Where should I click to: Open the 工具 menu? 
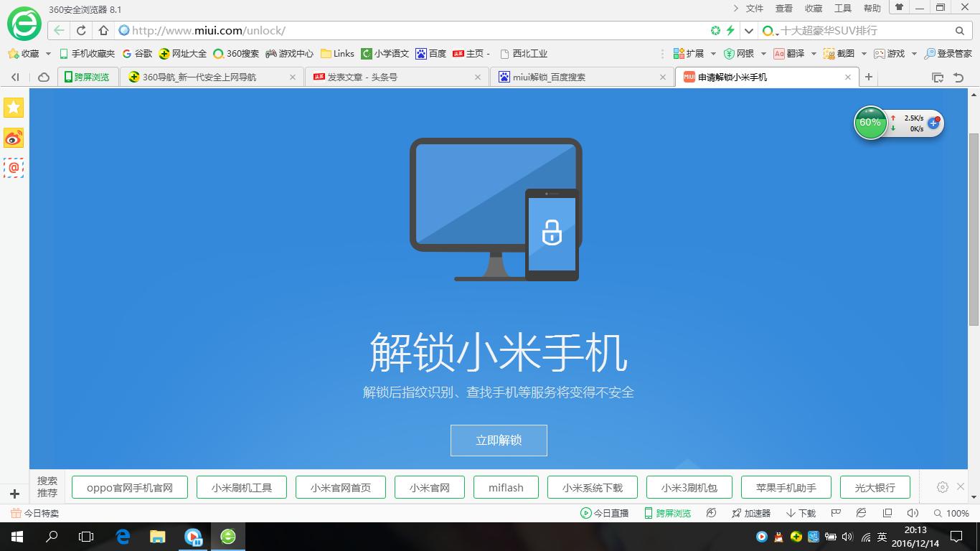[x=842, y=9]
